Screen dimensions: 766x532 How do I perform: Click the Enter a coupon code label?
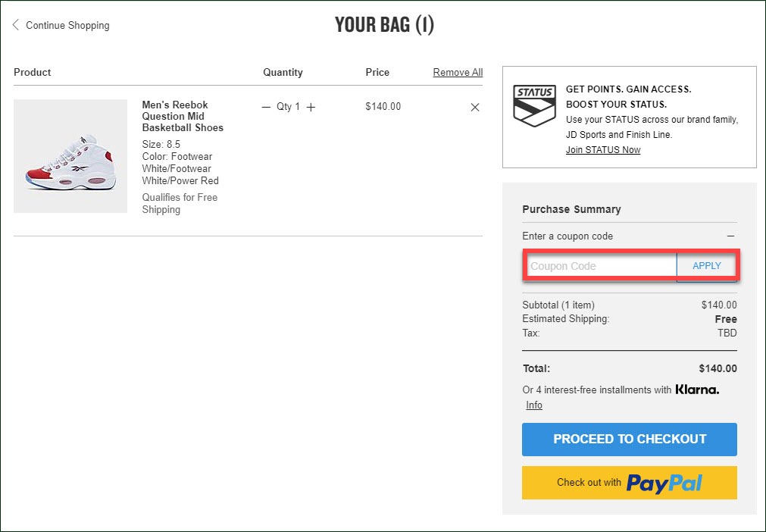(x=567, y=236)
